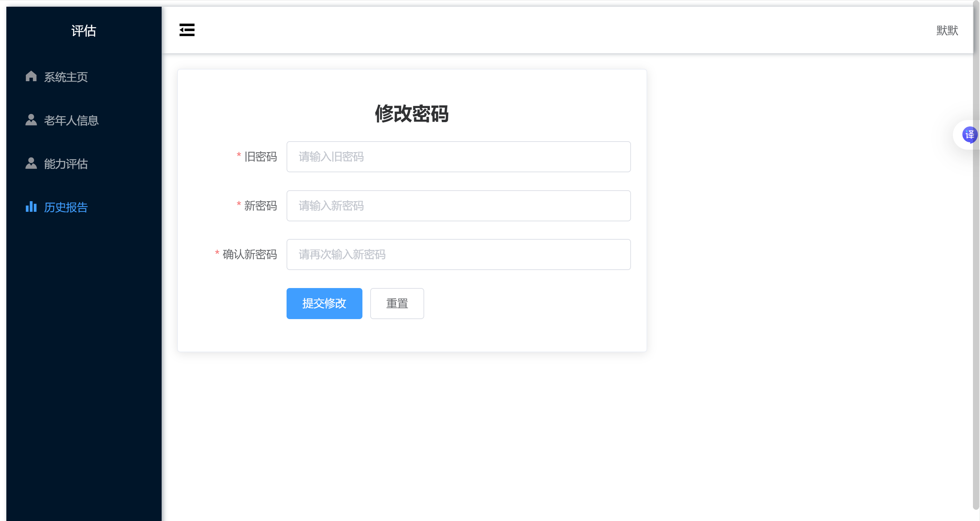Open the 默默 user dropdown

947,30
